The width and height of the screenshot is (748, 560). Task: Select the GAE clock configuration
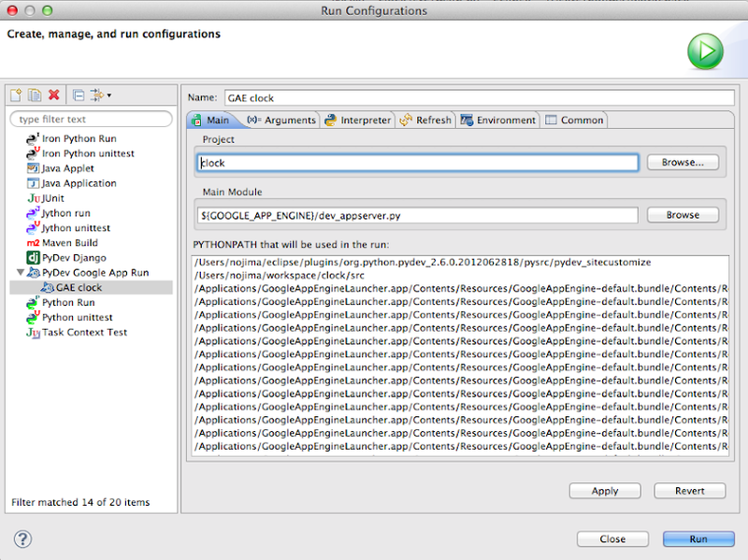tap(79, 288)
